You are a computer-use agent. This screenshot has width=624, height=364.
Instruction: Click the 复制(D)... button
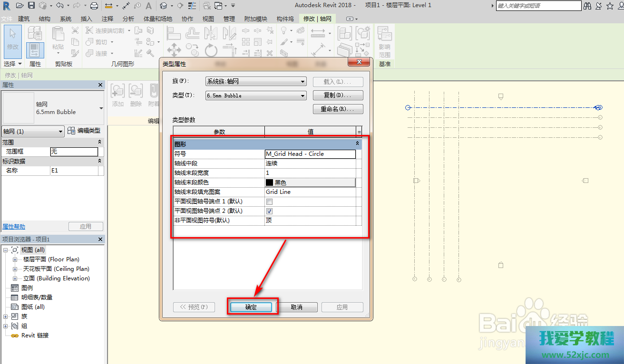point(338,96)
